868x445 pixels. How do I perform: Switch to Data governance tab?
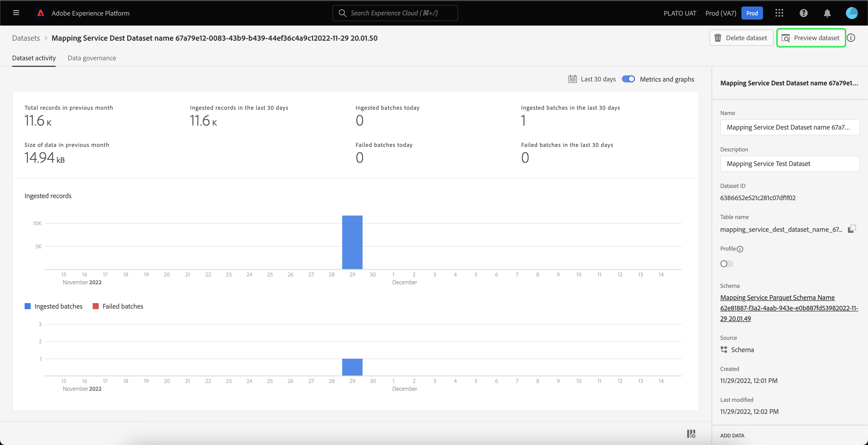pyautogui.click(x=92, y=58)
